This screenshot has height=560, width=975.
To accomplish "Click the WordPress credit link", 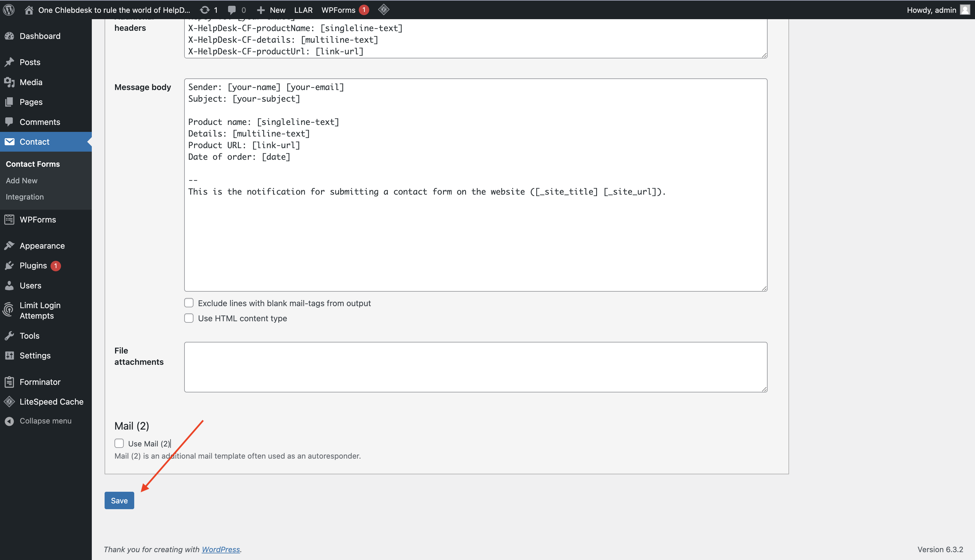I will [x=220, y=549].
